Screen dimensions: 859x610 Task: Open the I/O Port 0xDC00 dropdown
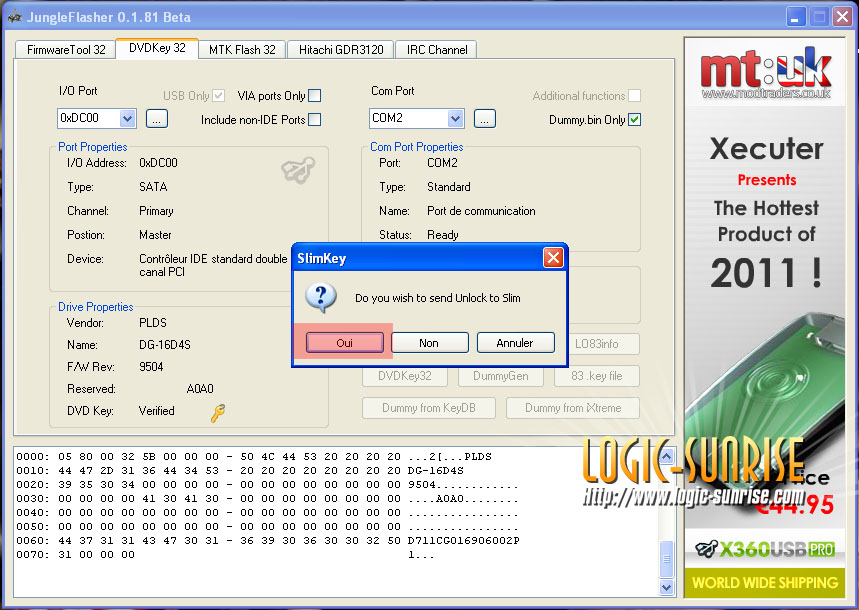(x=127, y=118)
